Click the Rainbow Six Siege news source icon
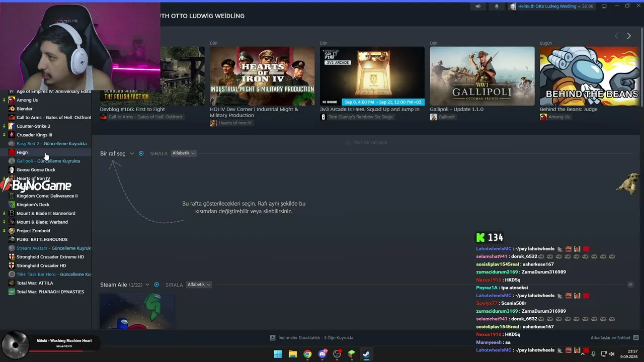This screenshot has width=644, height=362. [323, 117]
